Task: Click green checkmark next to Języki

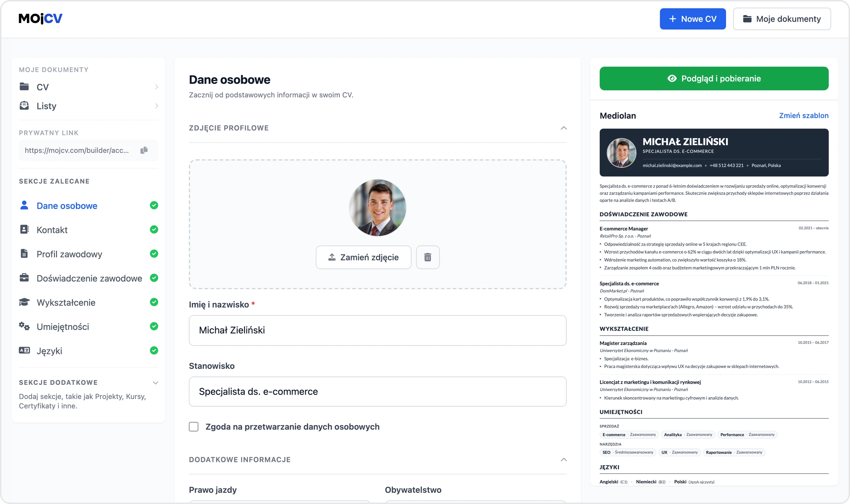Action: point(154,350)
